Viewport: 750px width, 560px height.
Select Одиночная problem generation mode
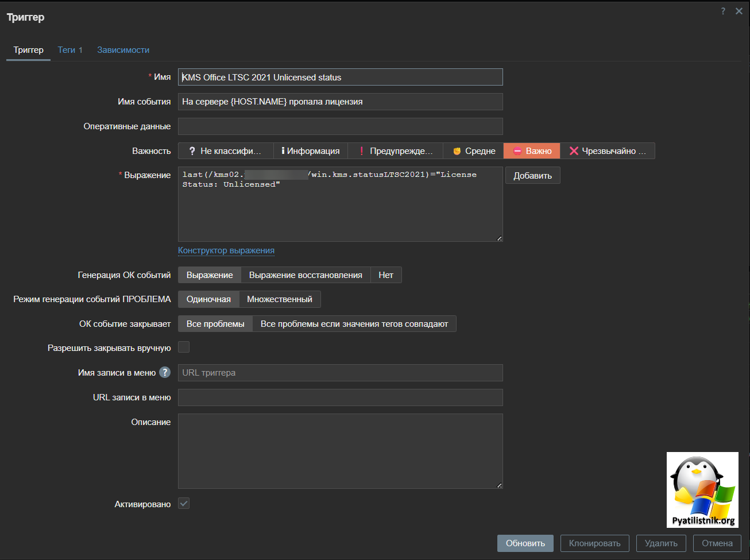click(208, 299)
